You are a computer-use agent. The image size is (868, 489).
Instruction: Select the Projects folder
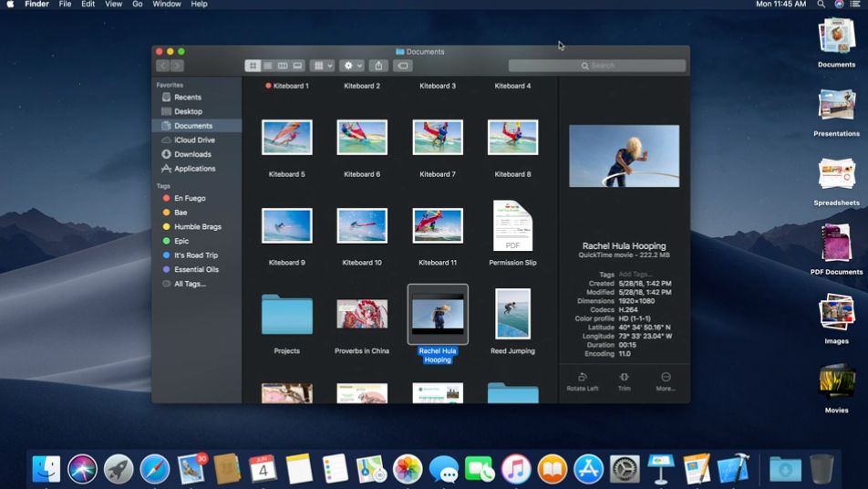click(x=286, y=316)
